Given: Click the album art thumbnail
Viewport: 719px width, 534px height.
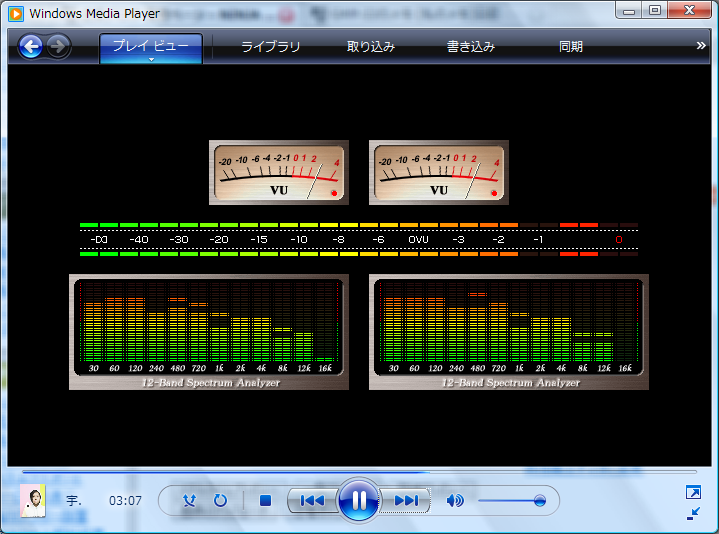Looking at the screenshot, I should (33, 501).
